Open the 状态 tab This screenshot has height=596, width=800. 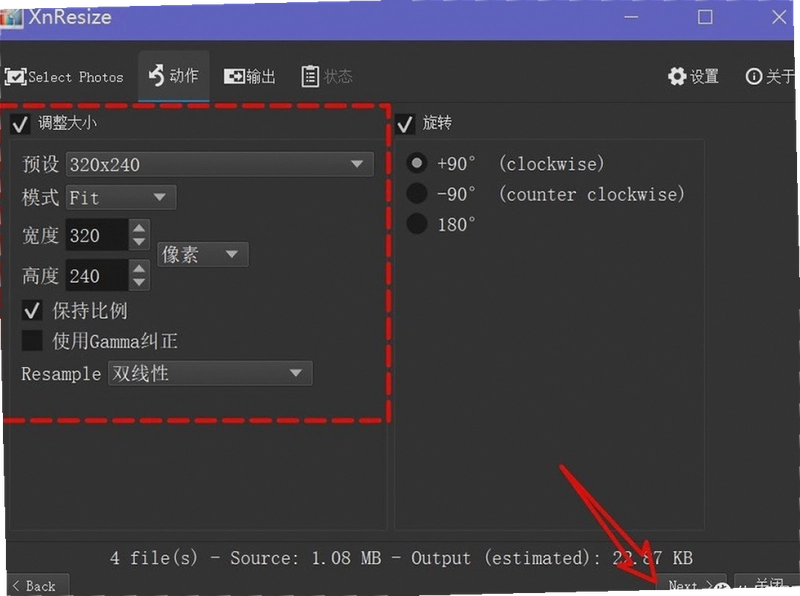click(327, 77)
